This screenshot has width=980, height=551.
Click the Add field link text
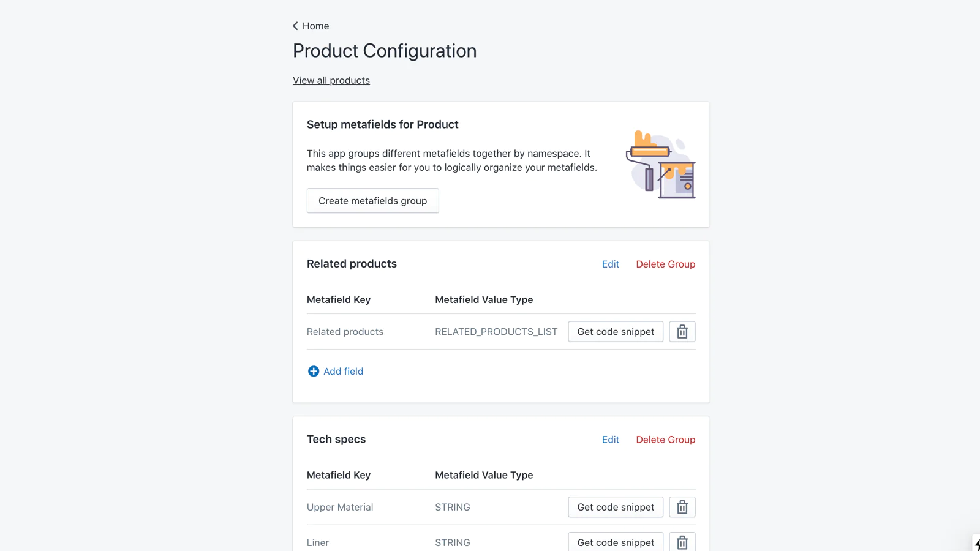click(343, 371)
